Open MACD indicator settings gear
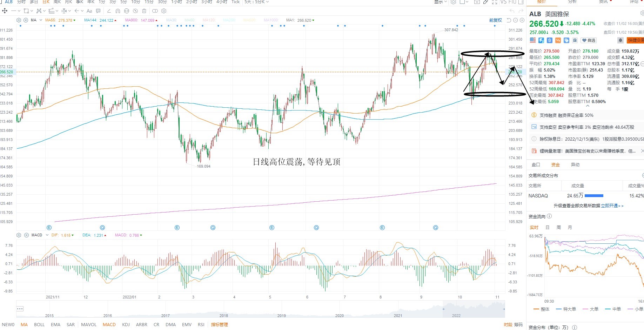The height and width of the screenshot is (330, 644). (19, 235)
